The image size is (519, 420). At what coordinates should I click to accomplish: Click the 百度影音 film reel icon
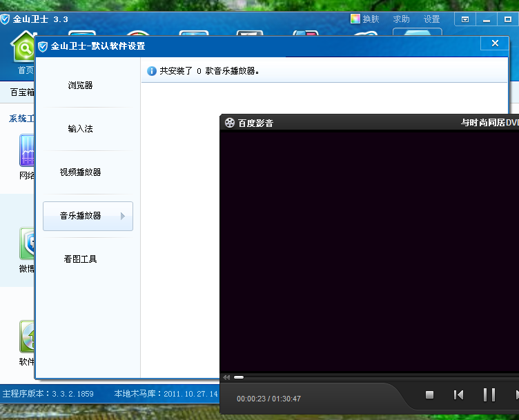point(230,123)
